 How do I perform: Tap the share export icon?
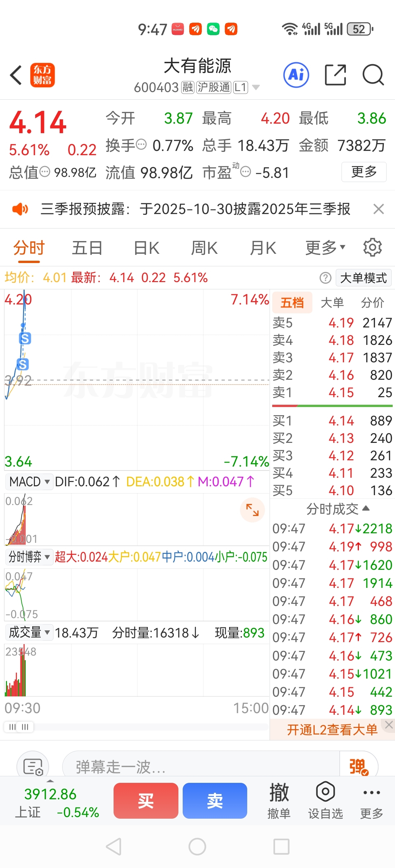point(335,75)
